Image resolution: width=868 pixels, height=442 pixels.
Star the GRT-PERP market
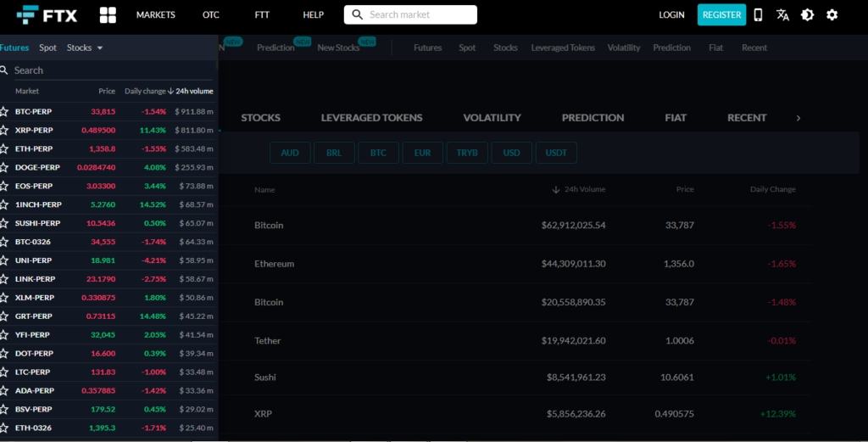point(4,316)
